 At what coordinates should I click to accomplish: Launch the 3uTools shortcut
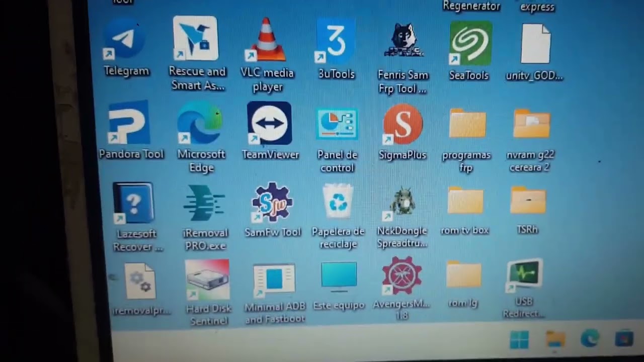(x=336, y=41)
